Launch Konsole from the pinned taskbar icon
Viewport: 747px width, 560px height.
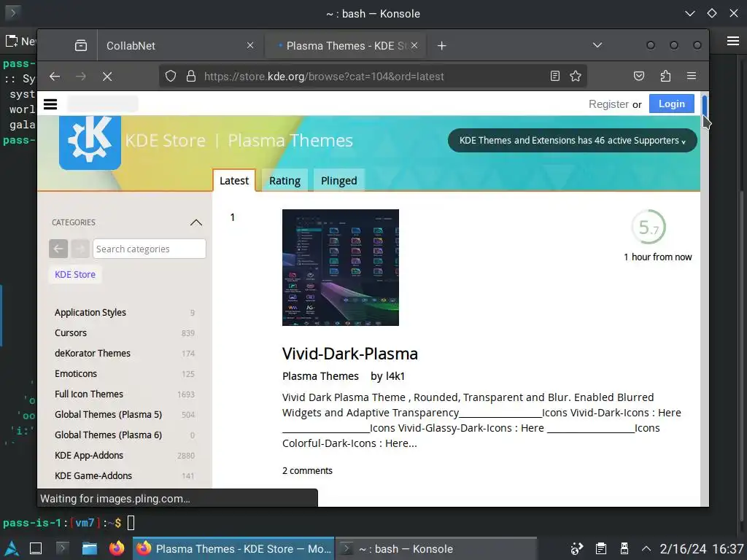[x=63, y=548]
